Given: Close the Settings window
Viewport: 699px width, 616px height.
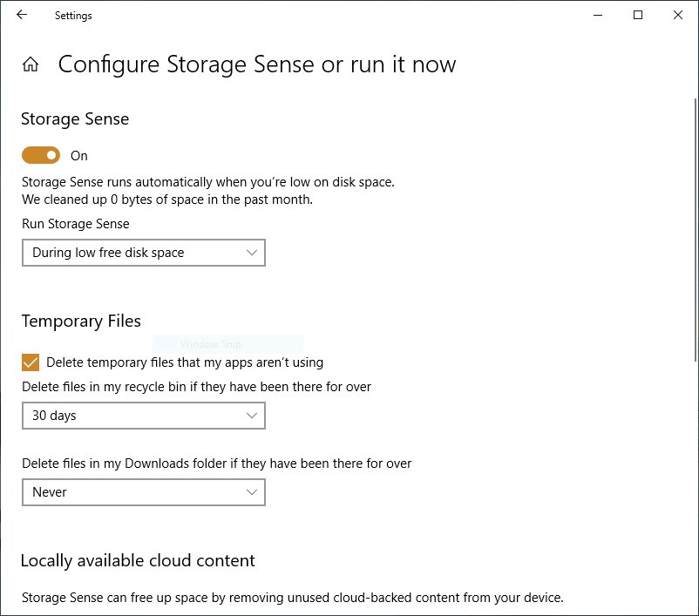Looking at the screenshot, I should coord(678,15).
